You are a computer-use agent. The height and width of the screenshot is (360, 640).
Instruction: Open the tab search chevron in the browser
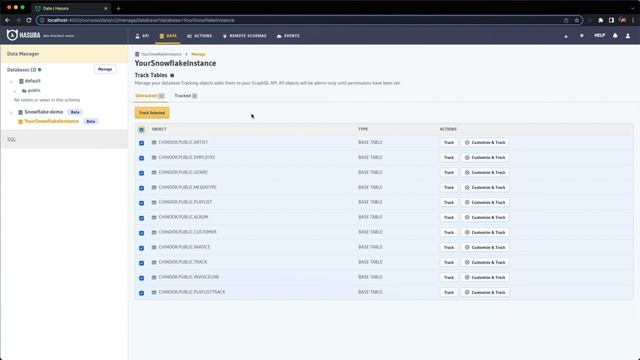click(633, 8)
